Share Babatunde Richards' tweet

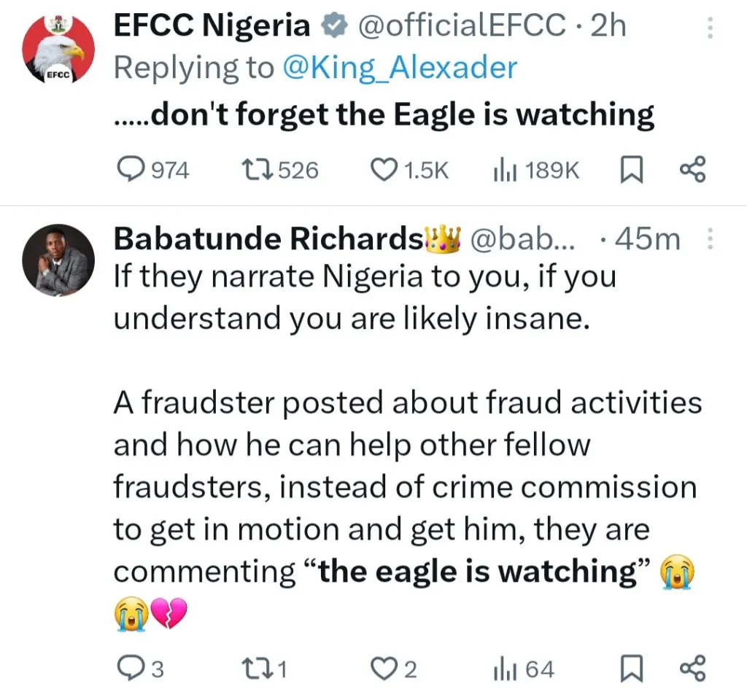point(692,668)
